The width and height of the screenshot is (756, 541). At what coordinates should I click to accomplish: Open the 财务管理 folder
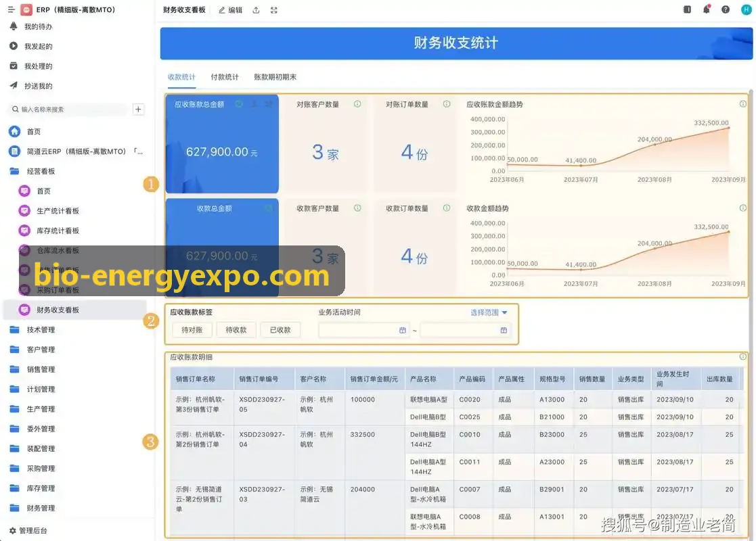click(32, 508)
